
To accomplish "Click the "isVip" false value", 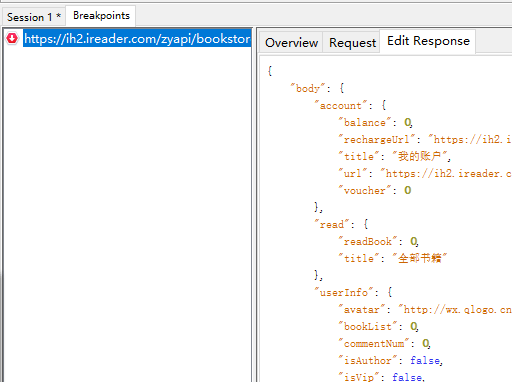I will (408, 377).
